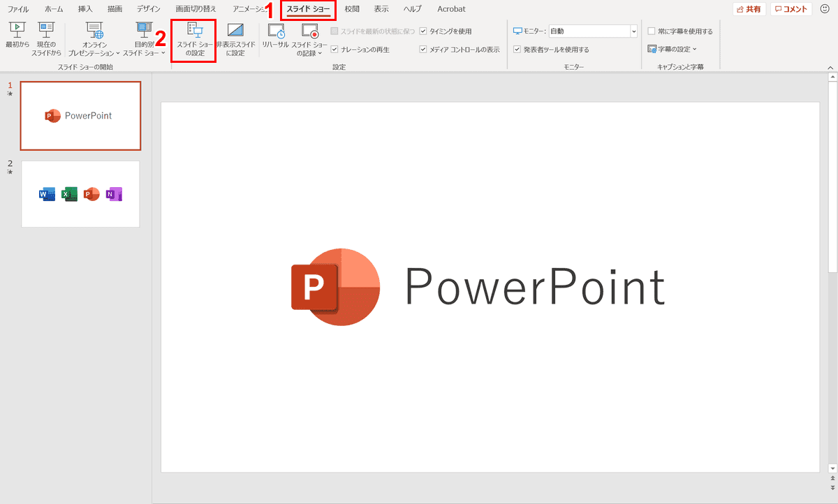Select slide 2 thumbnail with Office icons
This screenshot has width=838, height=504.
click(80, 194)
